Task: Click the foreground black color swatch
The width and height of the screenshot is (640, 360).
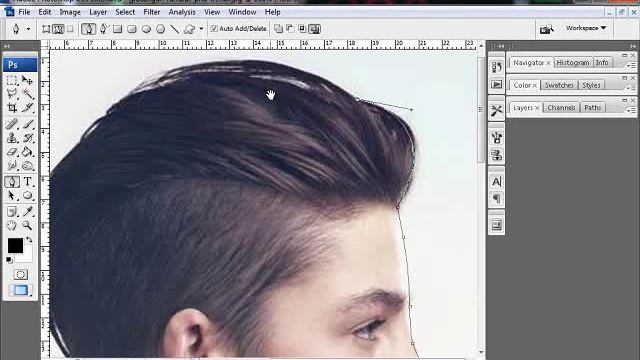Action: [15, 245]
